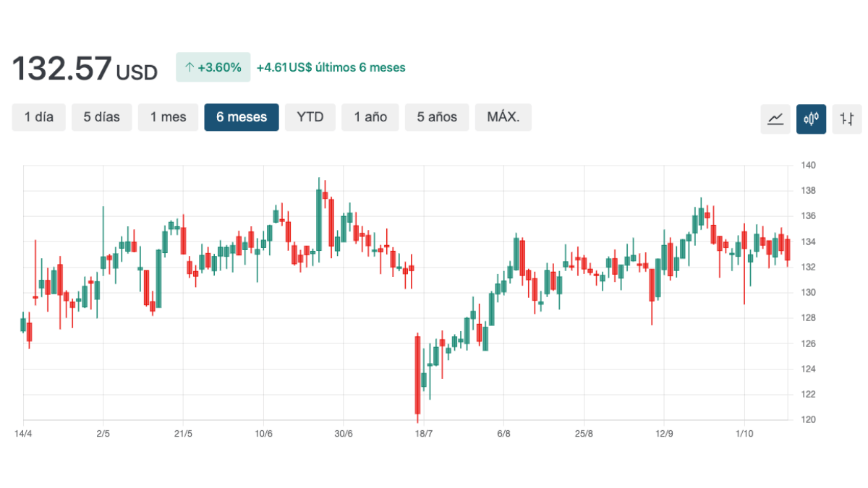Click the green +3.60% change badge

click(x=213, y=67)
